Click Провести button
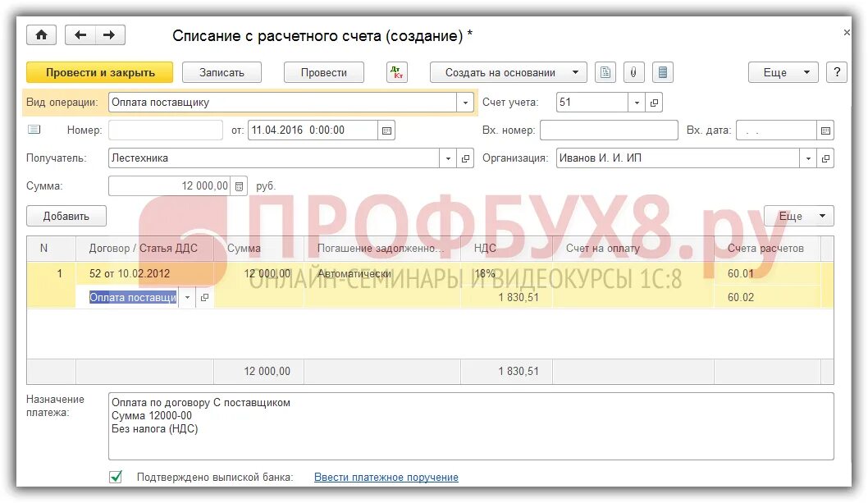 pyautogui.click(x=324, y=72)
